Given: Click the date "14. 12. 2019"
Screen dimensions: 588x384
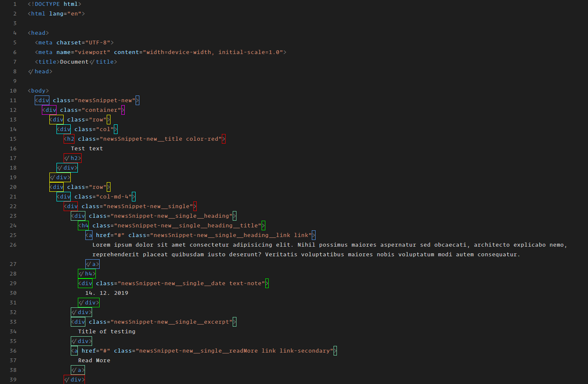Looking at the screenshot, I should 107,293.
